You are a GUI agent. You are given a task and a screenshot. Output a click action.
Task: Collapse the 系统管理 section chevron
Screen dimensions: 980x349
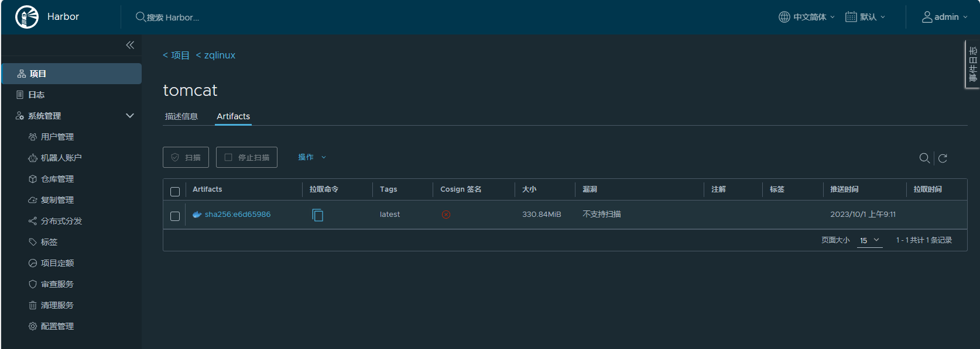pyautogui.click(x=130, y=116)
